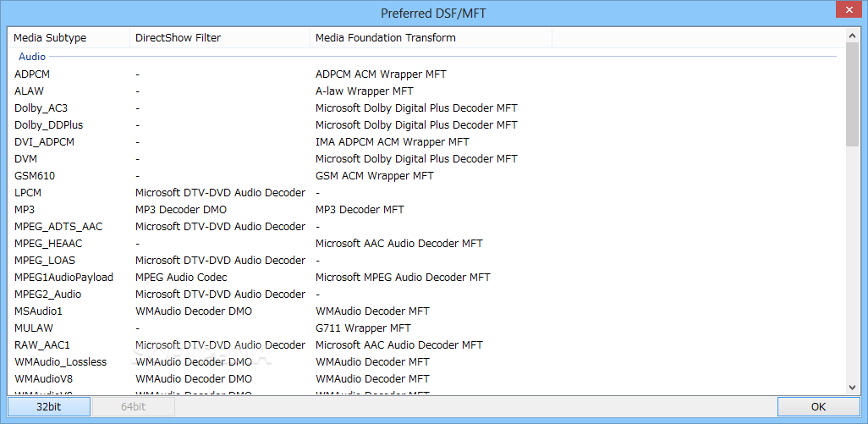Click Microsoft MPEG Audio Decoder MFT cell
868x424 pixels.
point(403,277)
